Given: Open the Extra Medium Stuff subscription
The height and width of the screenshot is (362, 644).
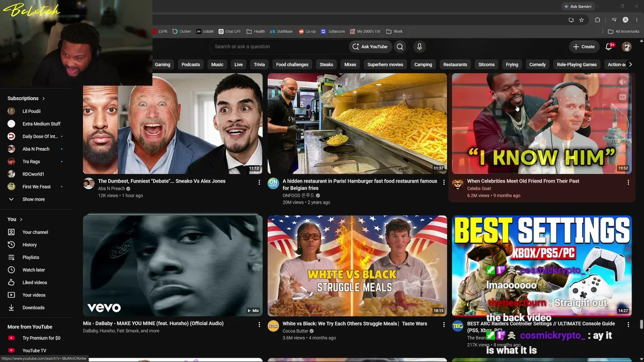Looking at the screenshot, I should pos(36,124).
